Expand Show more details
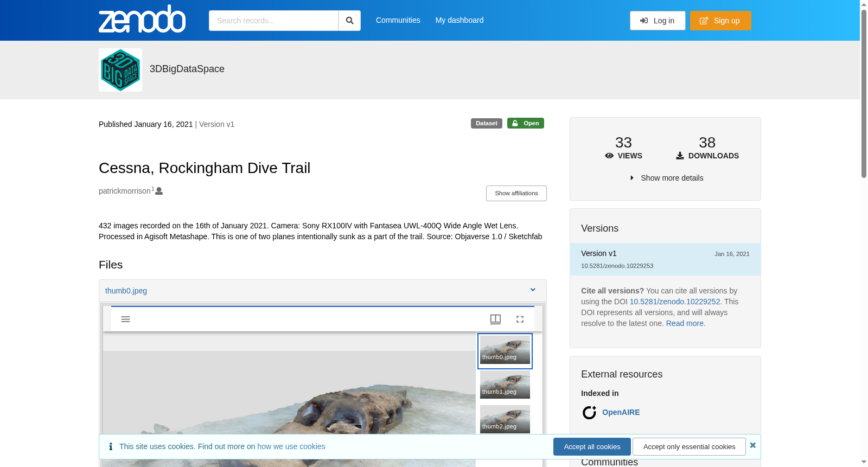Image resolution: width=868 pixels, height=467 pixels. coord(666,178)
